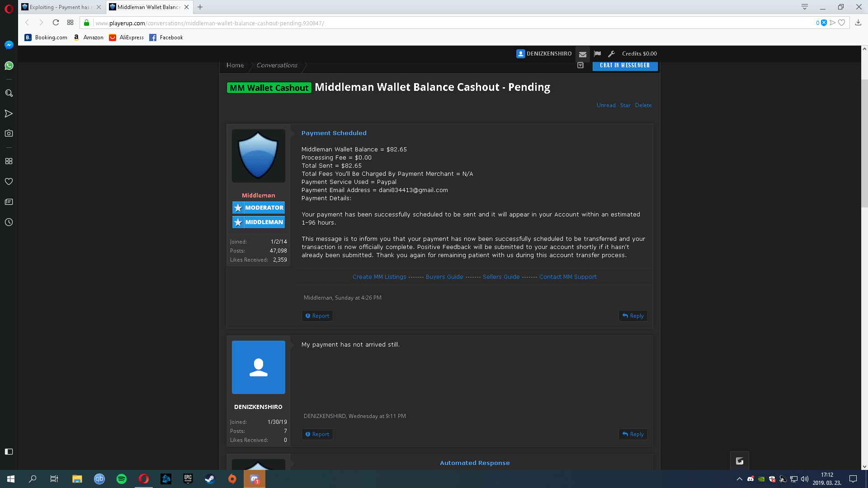
Task: Star this conversation
Action: pyautogui.click(x=625, y=105)
